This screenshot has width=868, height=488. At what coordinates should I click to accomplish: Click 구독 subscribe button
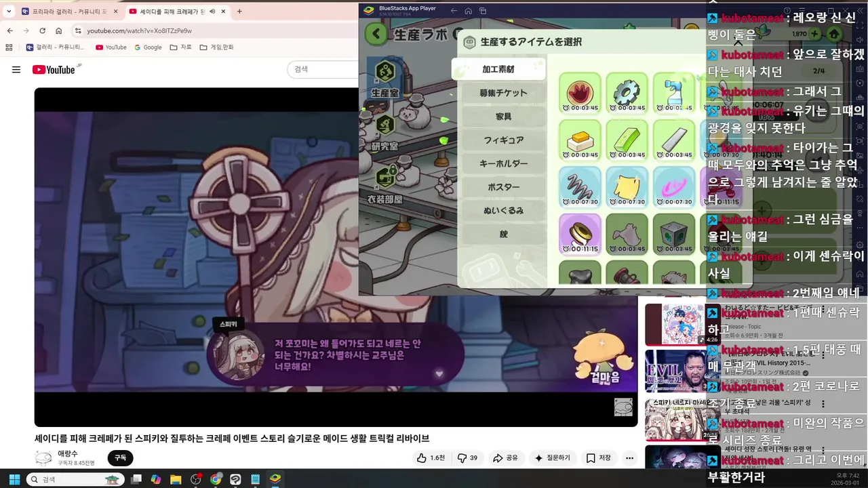coord(120,458)
